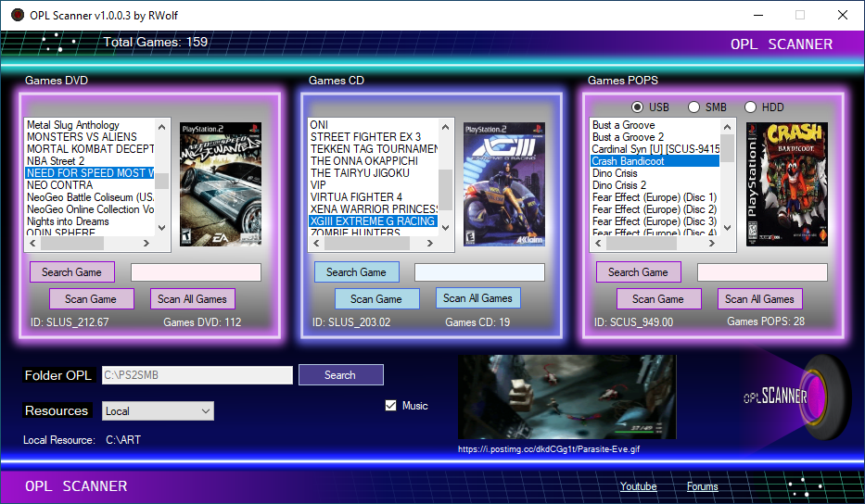Open the Youtube link
This screenshot has width=865, height=504.
[638, 486]
